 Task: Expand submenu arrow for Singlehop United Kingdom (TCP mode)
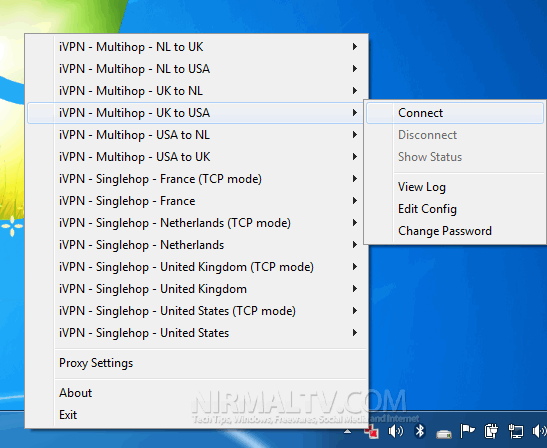[355, 266]
